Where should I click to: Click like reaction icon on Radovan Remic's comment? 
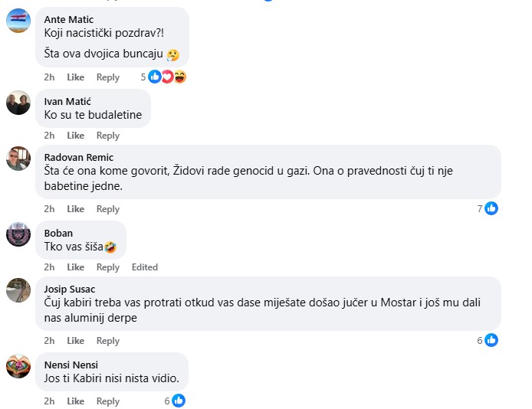coord(491,208)
